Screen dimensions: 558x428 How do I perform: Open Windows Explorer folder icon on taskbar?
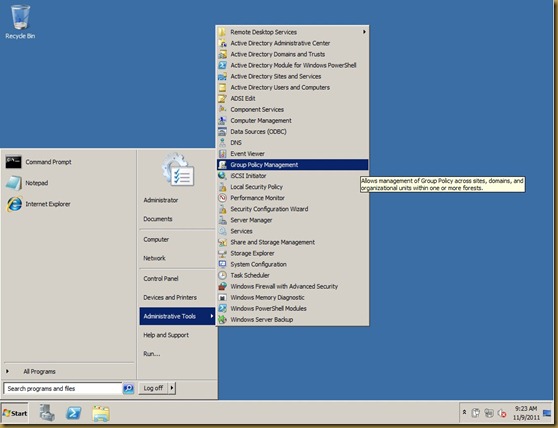pos(101,413)
